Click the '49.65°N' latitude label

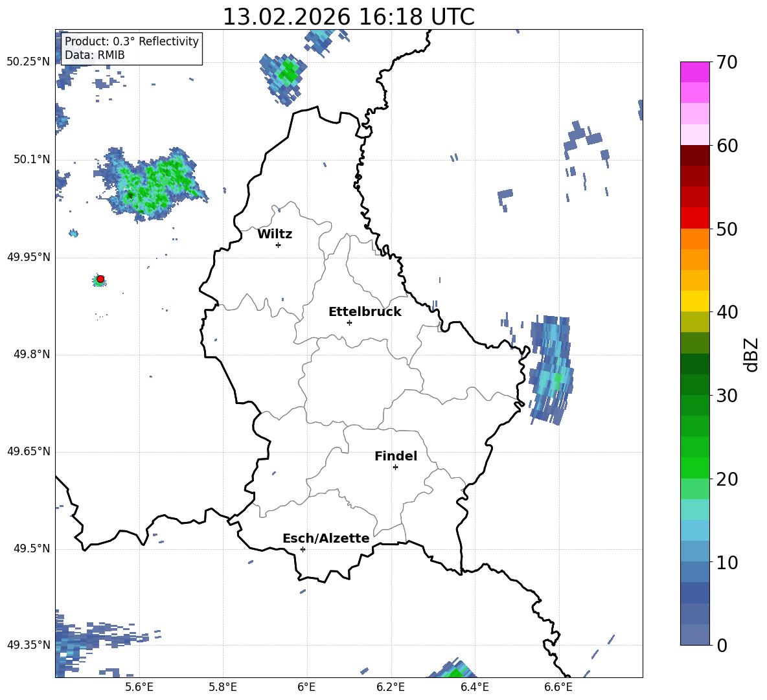click(x=29, y=452)
